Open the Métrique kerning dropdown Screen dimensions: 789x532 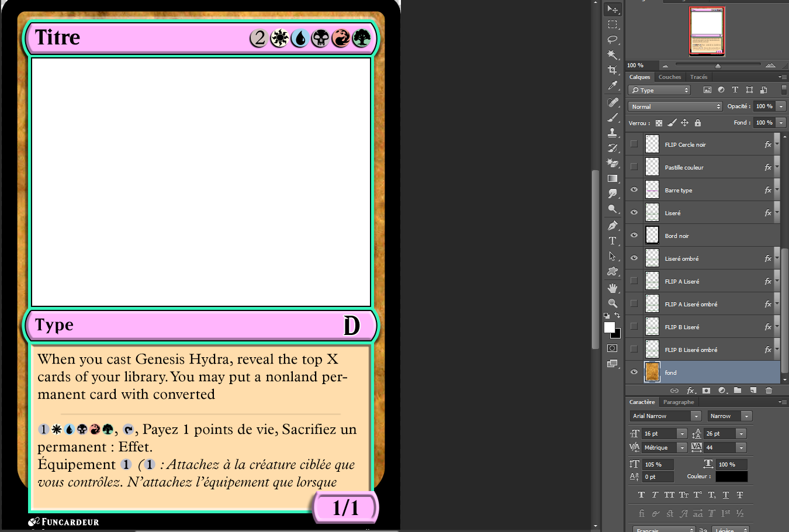(x=682, y=448)
